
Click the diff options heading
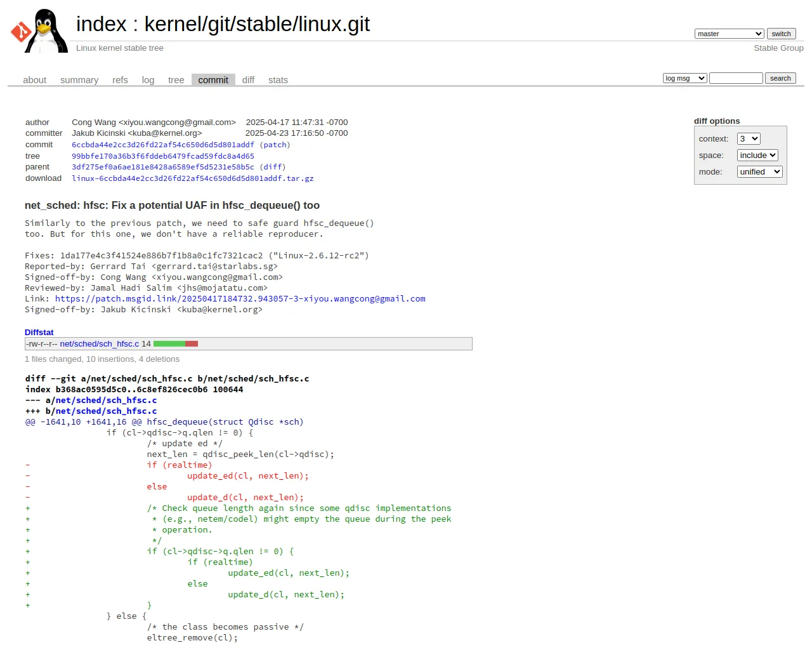[x=717, y=121]
